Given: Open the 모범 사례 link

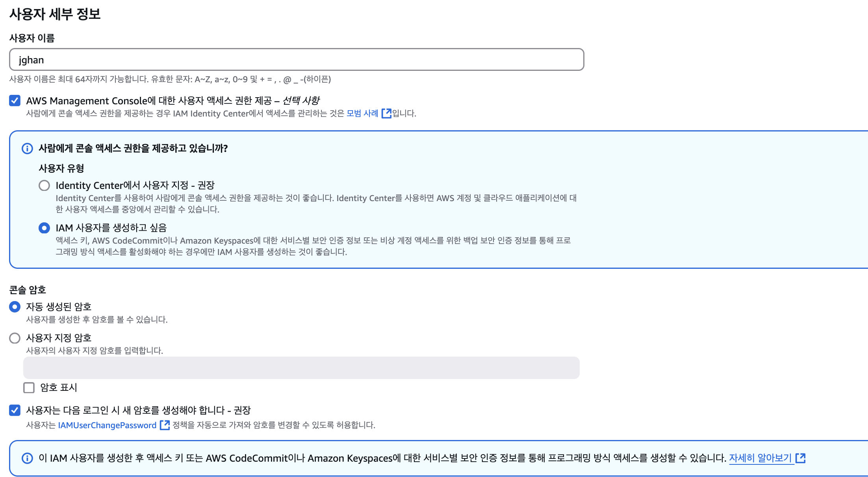Looking at the screenshot, I should click(x=362, y=113).
